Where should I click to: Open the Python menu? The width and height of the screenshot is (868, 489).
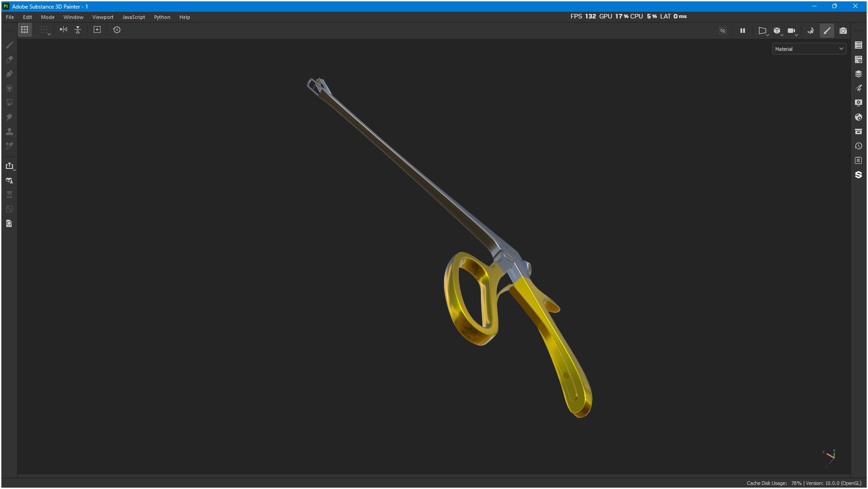click(x=162, y=17)
